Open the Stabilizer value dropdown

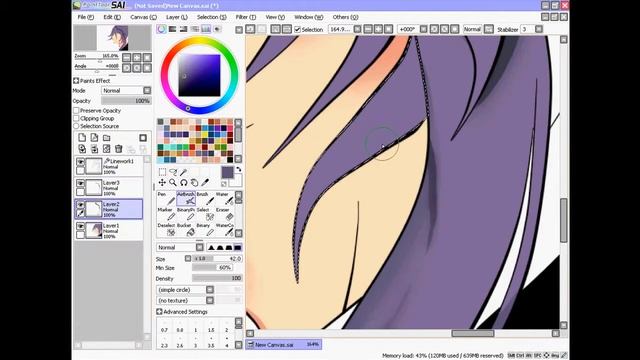tap(539, 29)
